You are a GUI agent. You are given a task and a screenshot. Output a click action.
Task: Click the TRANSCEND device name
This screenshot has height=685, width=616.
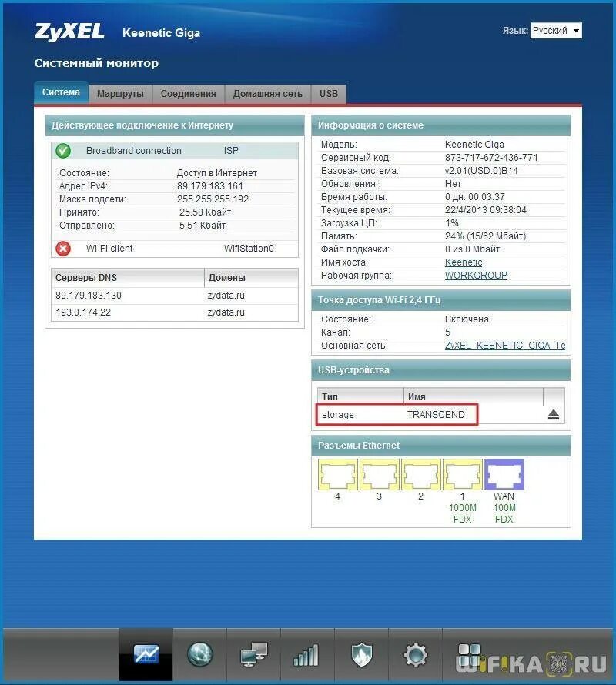436,414
